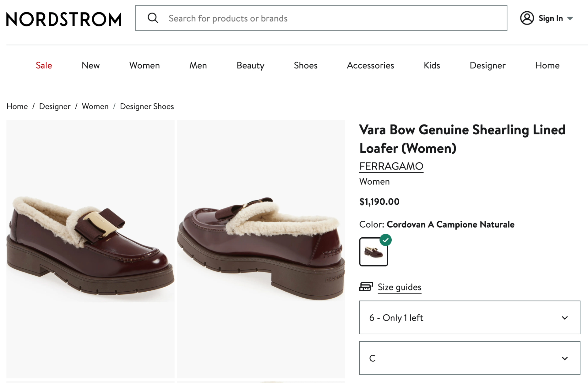
Task: Expand the width dropdown showing C
Action: pyautogui.click(x=470, y=358)
